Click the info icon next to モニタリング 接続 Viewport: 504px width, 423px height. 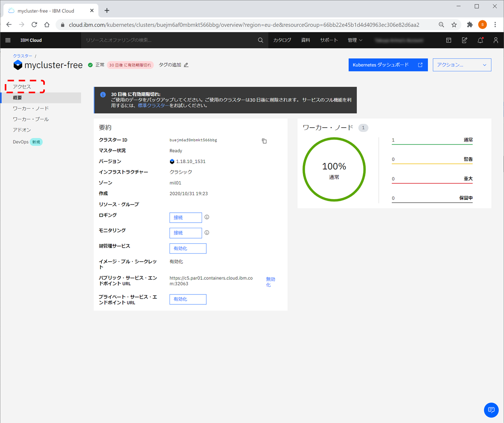[x=207, y=233]
